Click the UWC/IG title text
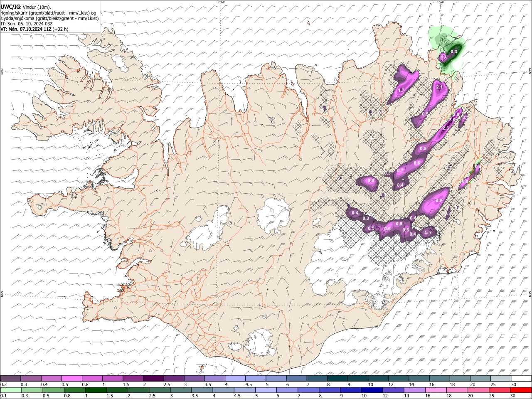 (10, 7)
